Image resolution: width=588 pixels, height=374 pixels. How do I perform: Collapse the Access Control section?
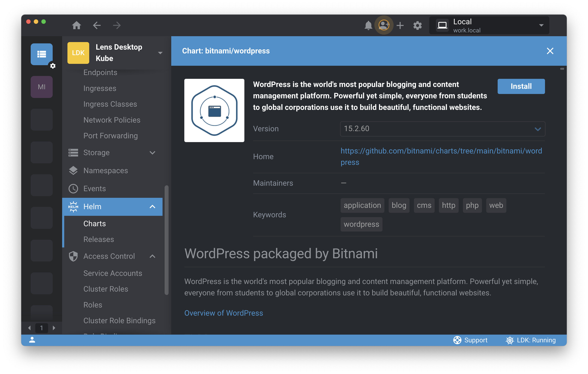pos(152,256)
